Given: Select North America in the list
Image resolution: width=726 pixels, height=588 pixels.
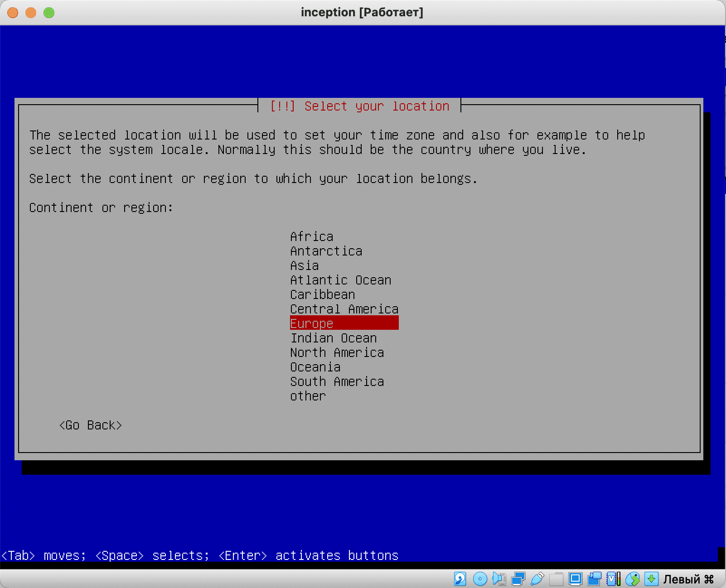Looking at the screenshot, I should [x=337, y=352].
